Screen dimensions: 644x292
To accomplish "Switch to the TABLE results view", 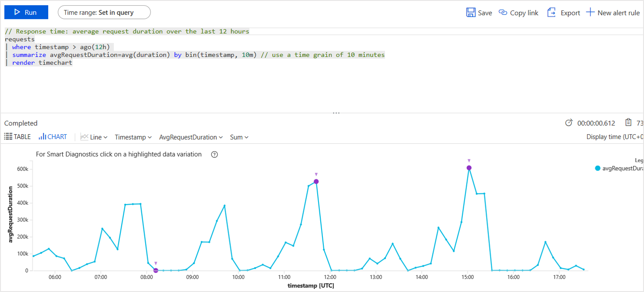I will (x=17, y=137).
